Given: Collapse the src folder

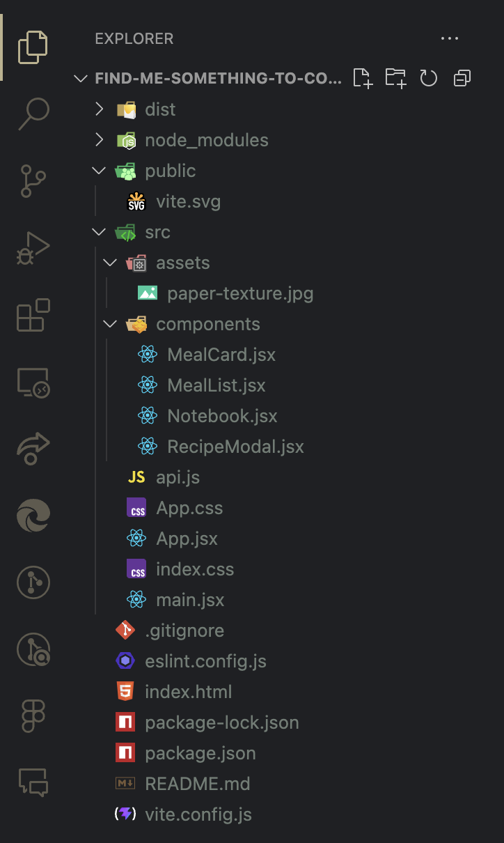Looking at the screenshot, I should 98,231.
